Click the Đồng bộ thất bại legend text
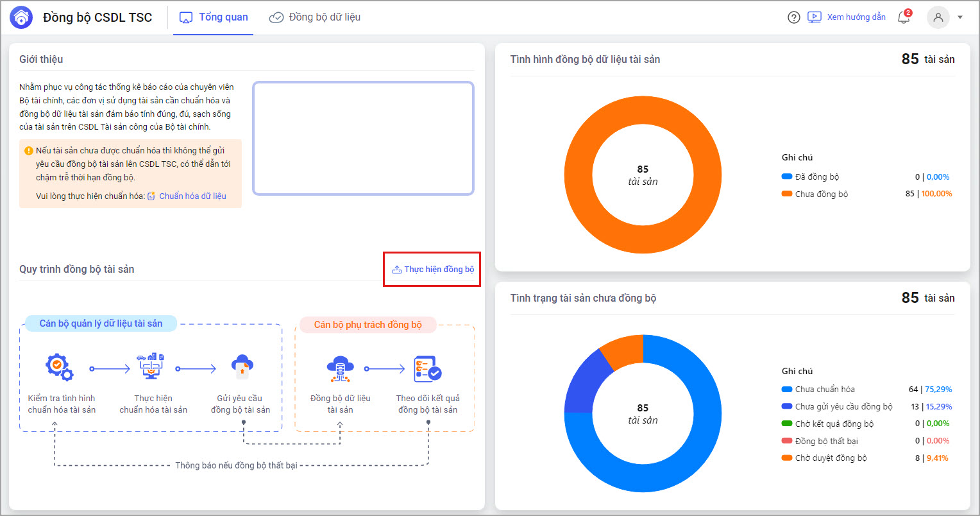Viewport: 980px width, 516px height. click(827, 441)
